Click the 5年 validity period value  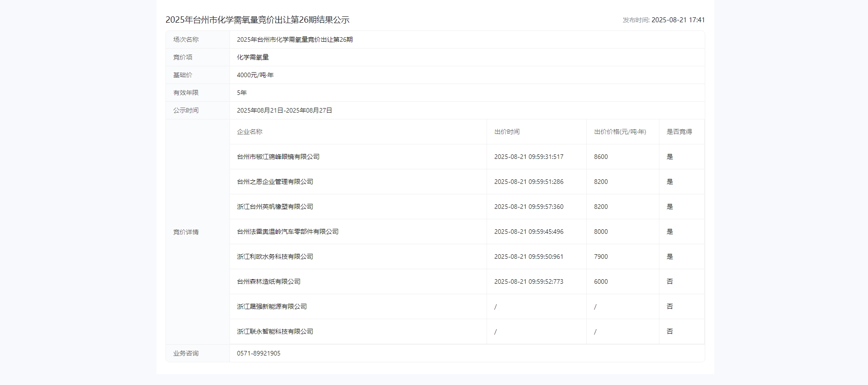pyautogui.click(x=242, y=93)
